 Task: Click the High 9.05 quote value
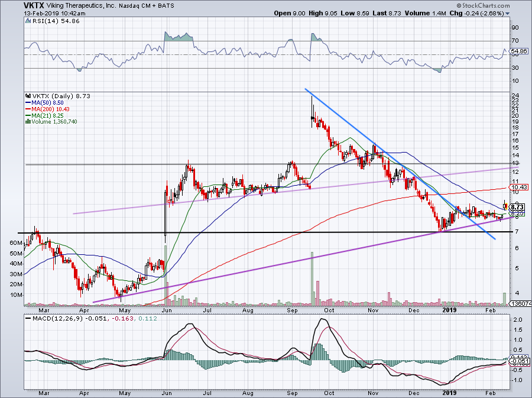click(323, 13)
